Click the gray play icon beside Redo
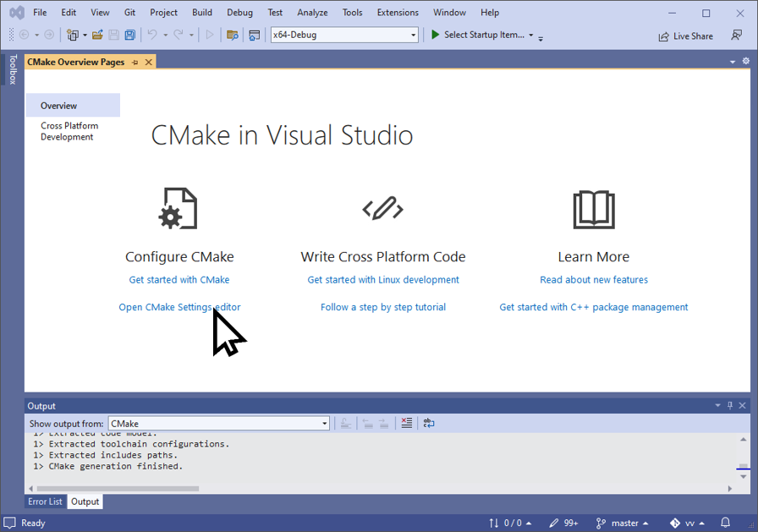The image size is (758, 532). click(209, 35)
